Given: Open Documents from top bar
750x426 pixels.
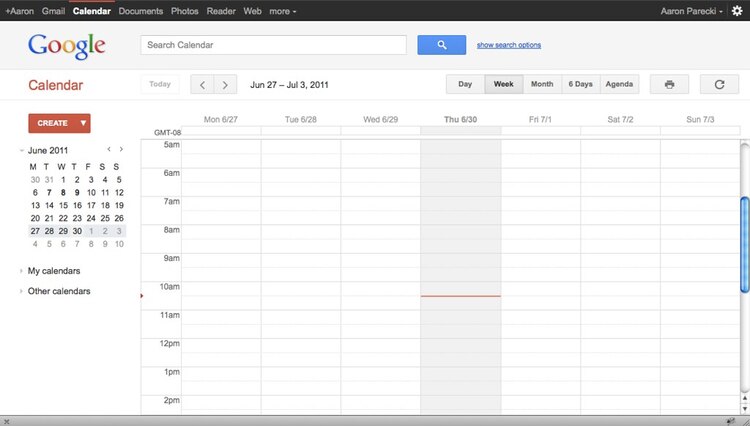Looking at the screenshot, I should tap(141, 11).
